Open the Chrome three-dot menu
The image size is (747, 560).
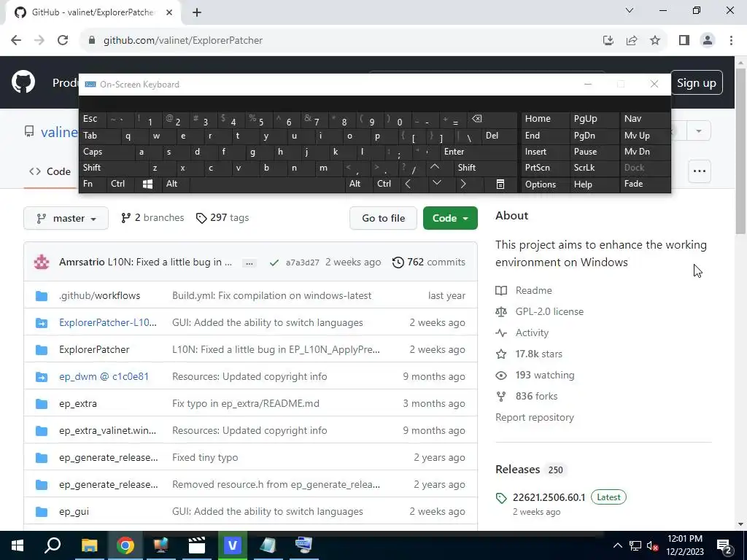tap(731, 40)
